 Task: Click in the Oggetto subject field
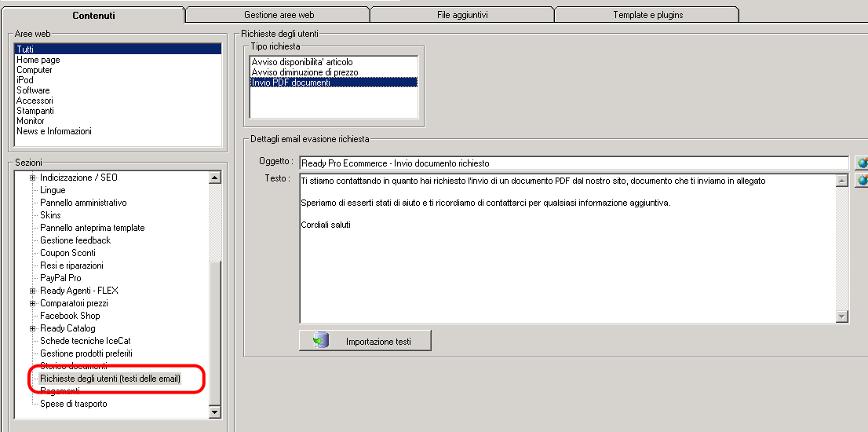(574, 163)
